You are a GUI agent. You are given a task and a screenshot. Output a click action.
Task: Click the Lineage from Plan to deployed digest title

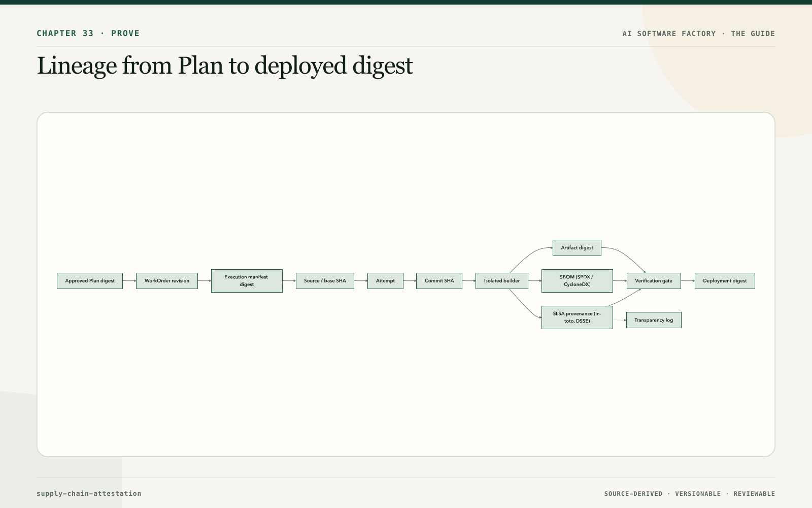(225, 66)
